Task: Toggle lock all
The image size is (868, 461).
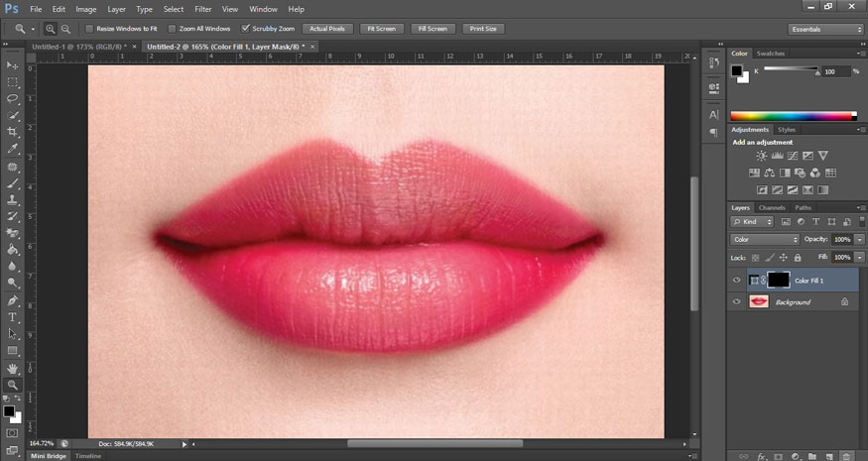Action: 798,258
